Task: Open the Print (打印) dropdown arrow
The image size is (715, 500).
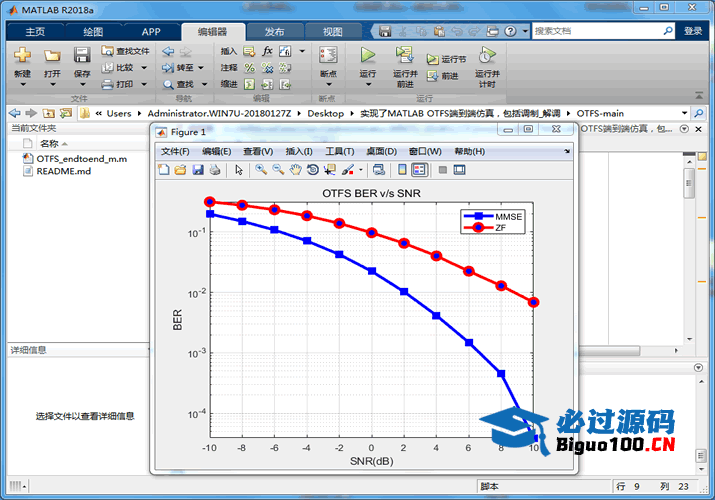Action: 143,84
